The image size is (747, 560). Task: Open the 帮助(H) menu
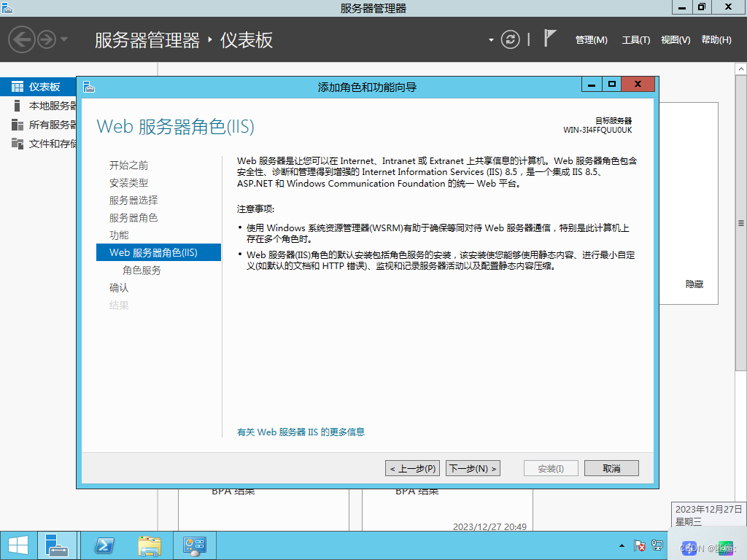click(716, 40)
